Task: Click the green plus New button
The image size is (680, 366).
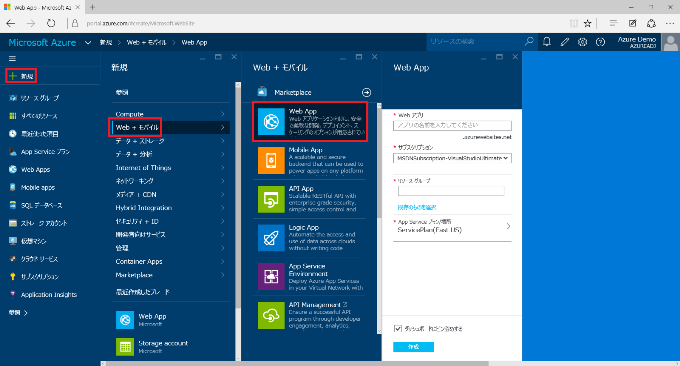Action: [x=21, y=76]
